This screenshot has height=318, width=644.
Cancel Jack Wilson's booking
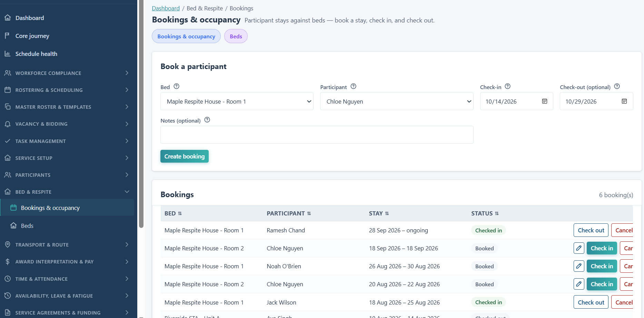tap(622, 302)
